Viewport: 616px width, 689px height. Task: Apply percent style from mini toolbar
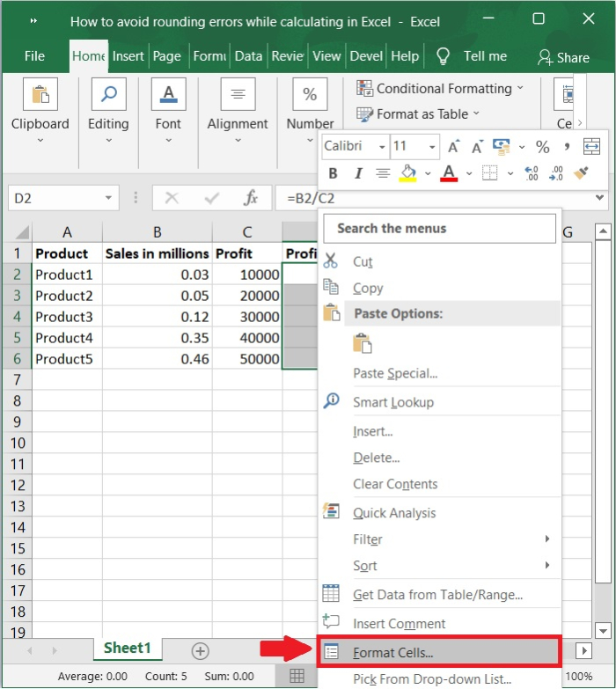(x=542, y=146)
